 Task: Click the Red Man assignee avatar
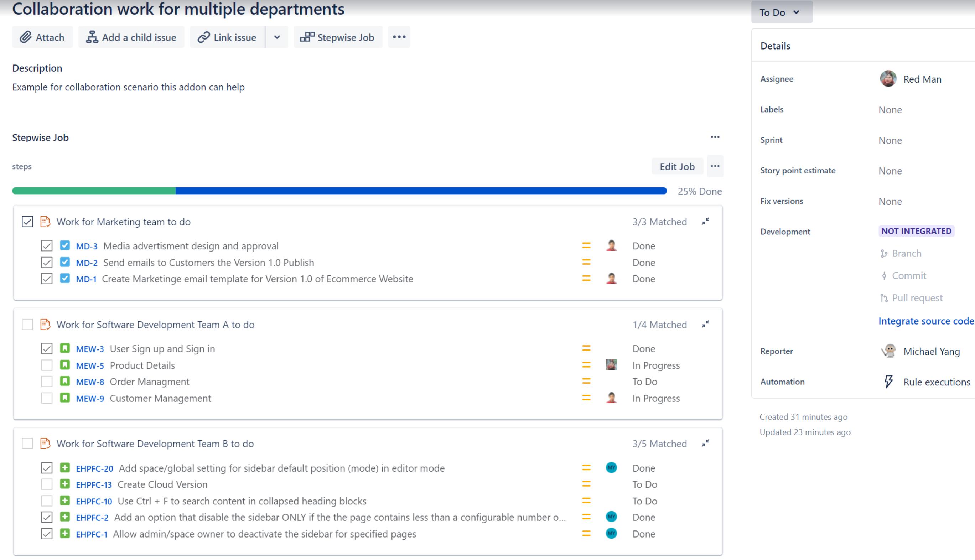tap(888, 79)
